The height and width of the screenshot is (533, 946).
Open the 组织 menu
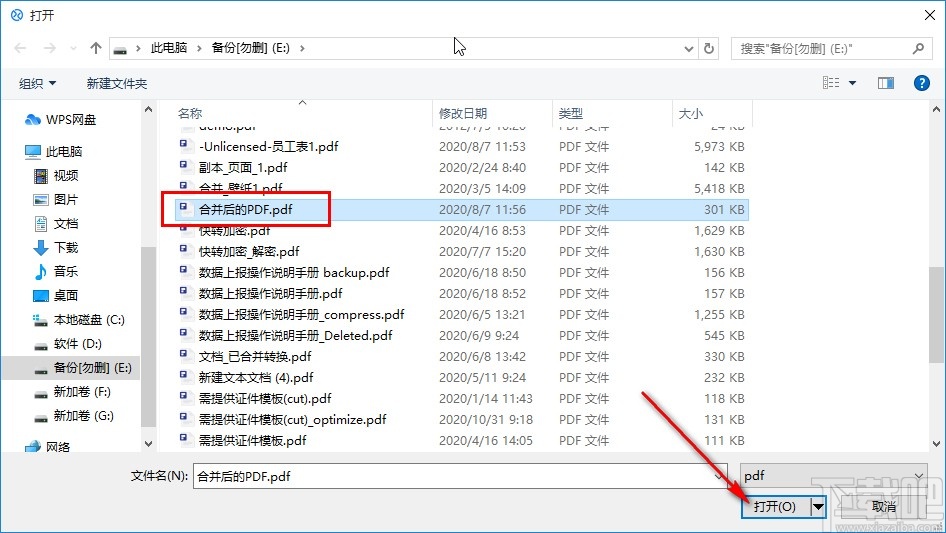pyautogui.click(x=37, y=83)
